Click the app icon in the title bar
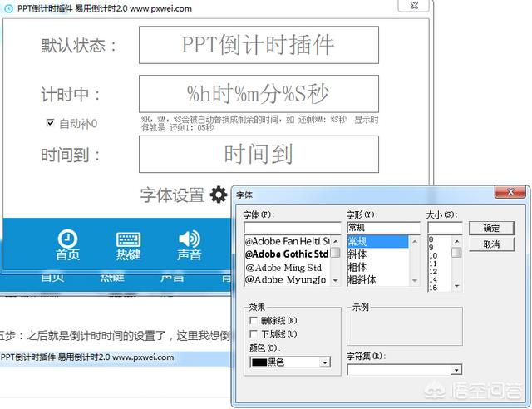The height and width of the screenshot is (409, 532). (9, 8)
